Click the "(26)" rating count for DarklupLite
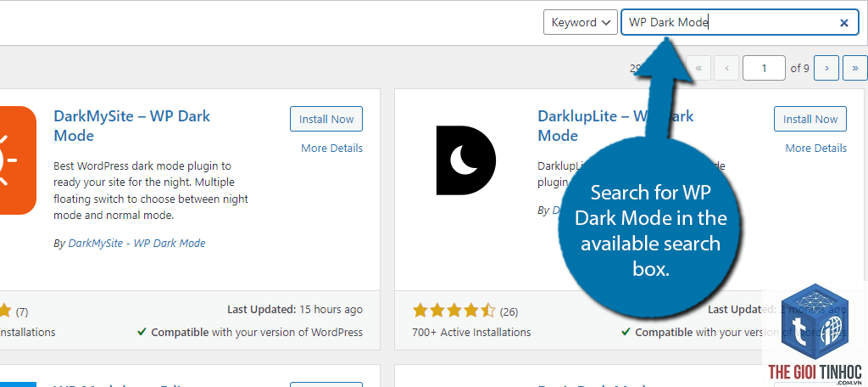The image size is (868, 387). click(x=509, y=312)
